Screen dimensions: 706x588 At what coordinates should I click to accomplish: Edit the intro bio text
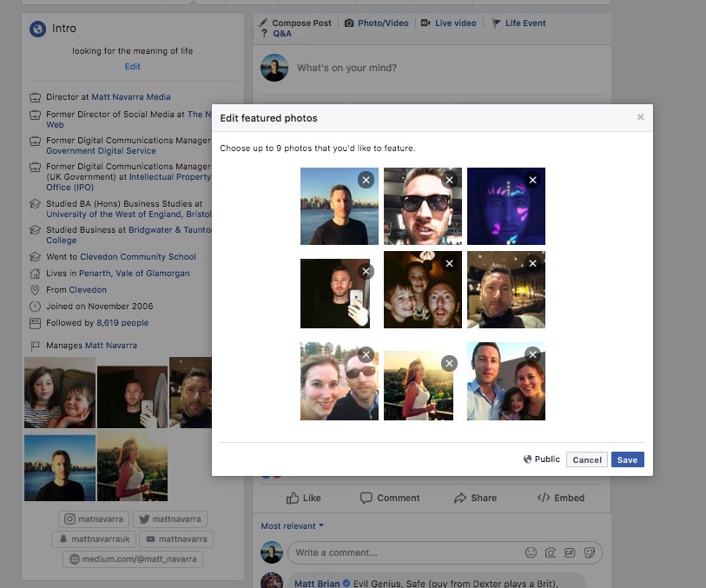(x=132, y=67)
